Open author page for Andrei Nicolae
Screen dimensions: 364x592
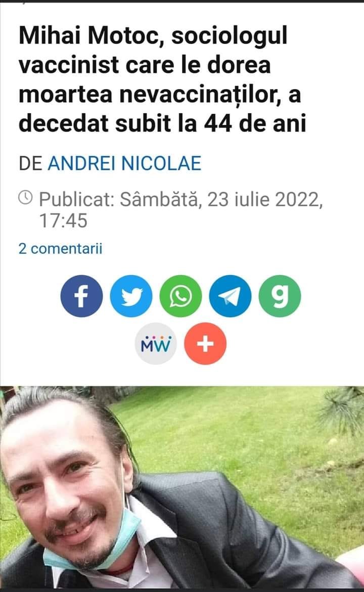pyautogui.click(x=124, y=163)
